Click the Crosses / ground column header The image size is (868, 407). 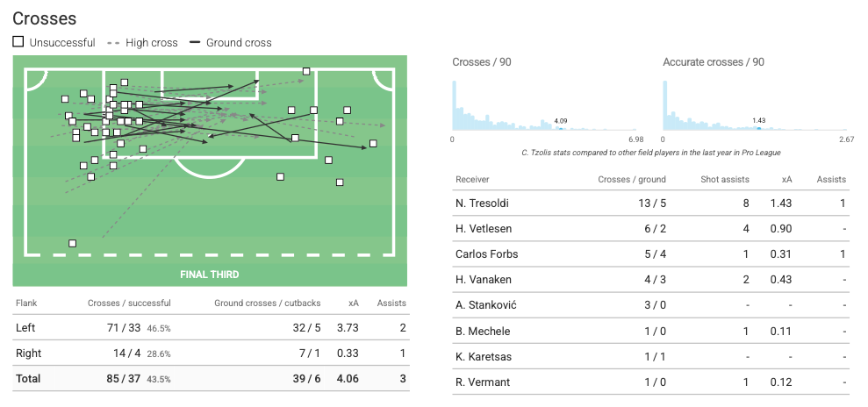632,179
